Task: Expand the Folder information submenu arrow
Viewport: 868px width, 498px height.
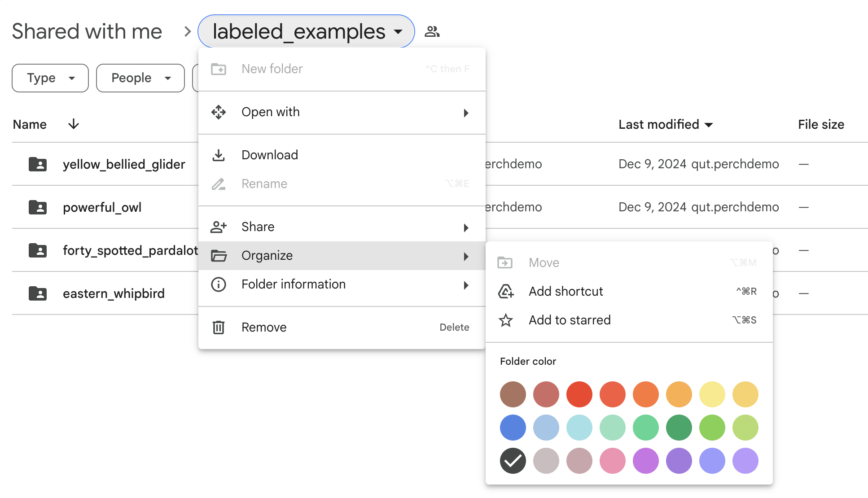Action: 466,285
